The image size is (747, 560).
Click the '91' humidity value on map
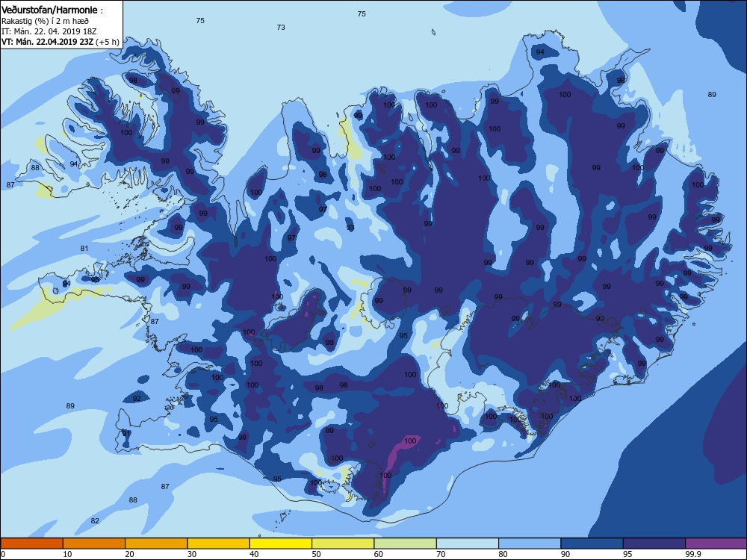126,433
